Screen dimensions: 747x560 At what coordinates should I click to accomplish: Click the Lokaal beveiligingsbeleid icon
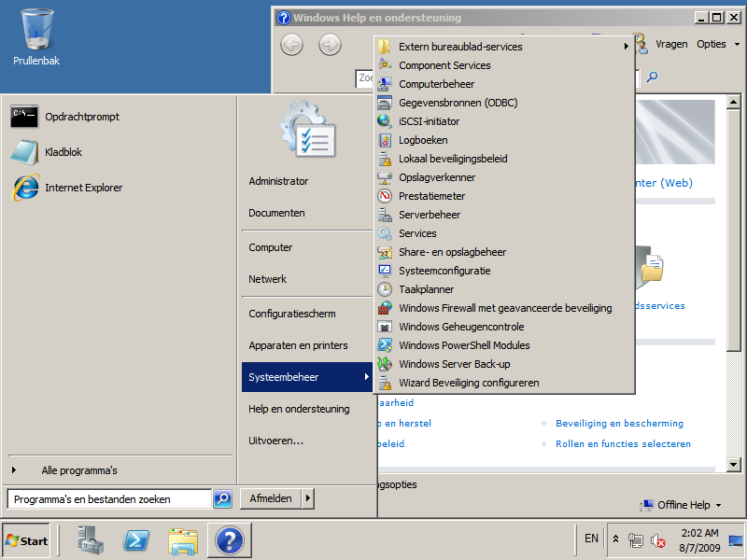(x=385, y=159)
